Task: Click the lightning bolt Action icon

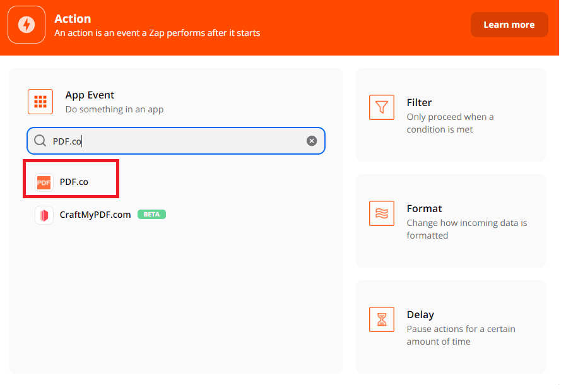Action: 27,25
